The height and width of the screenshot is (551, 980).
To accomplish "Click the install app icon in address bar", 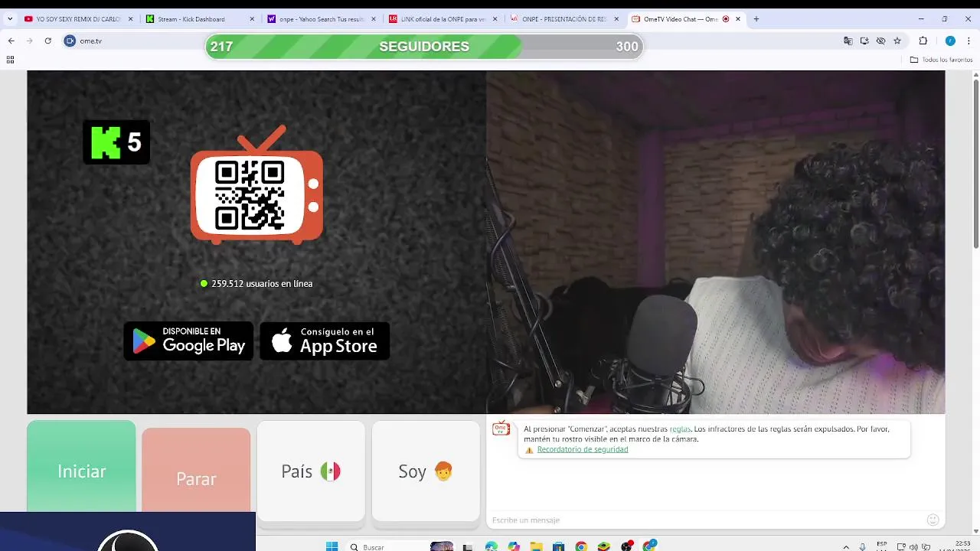I will coord(864,41).
